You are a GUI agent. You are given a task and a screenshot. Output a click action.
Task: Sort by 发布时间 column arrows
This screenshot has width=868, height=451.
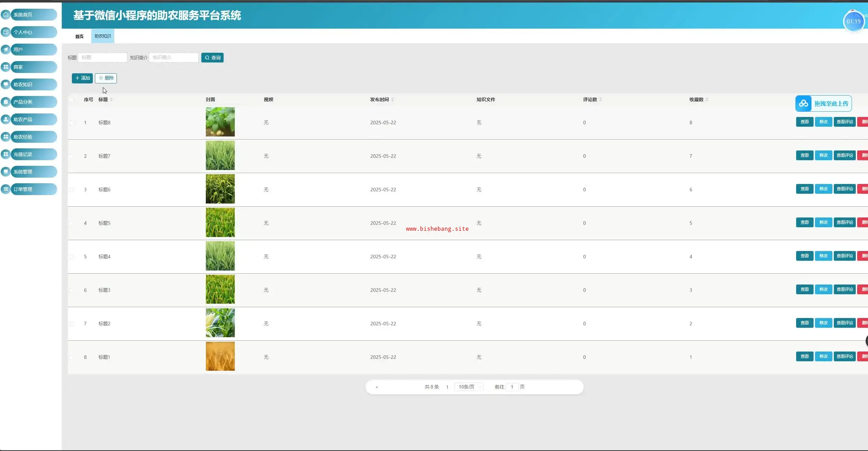tap(392, 99)
